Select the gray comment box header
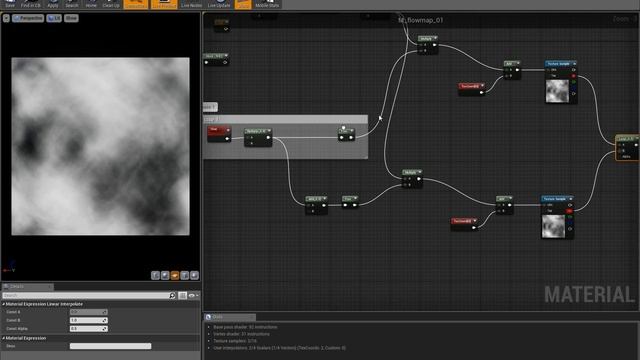Viewport: 640px width, 360px height. pyautogui.click(x=285, y=120)
